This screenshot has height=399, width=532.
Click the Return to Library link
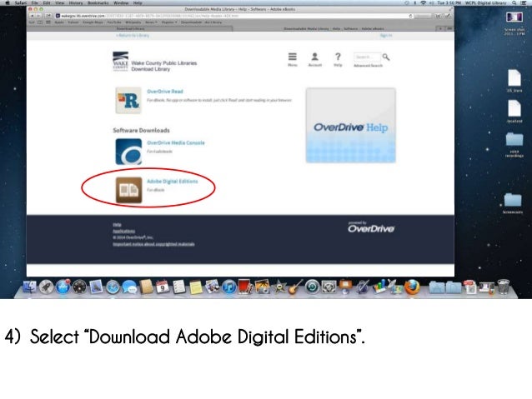point(133,35)
